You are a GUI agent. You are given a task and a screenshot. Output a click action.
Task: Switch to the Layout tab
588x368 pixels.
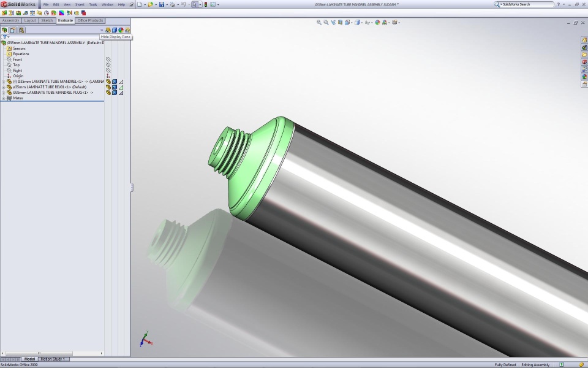30,21
